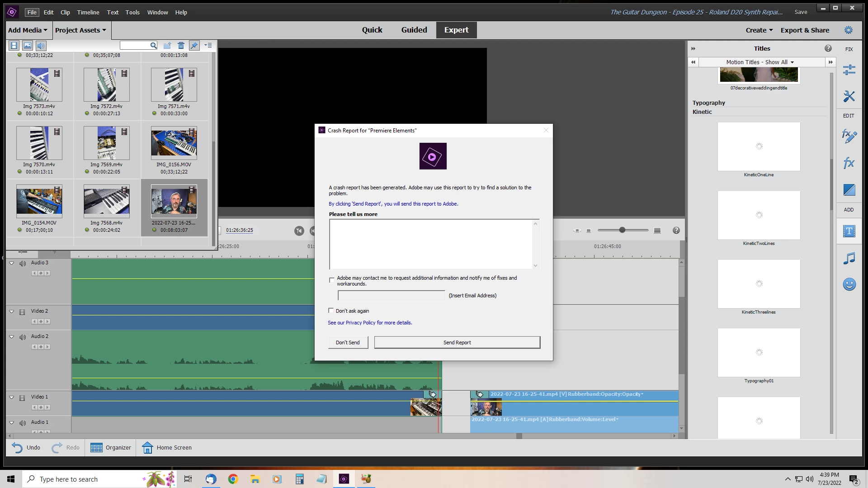Open the Privacy Policy link
Screen dimensions: 868x488
[x=360, y=323]
